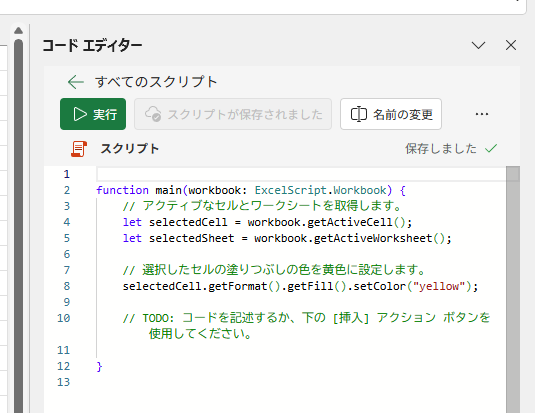Click the cloud saved icon
The height and width of the screenshot is (413, 535).
coord(153,114)
